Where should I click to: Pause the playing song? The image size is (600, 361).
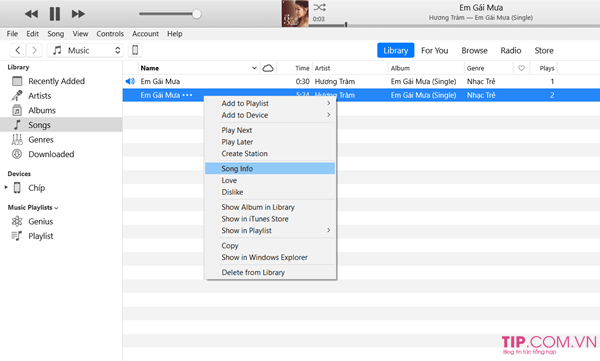click(x=55, y=14)
